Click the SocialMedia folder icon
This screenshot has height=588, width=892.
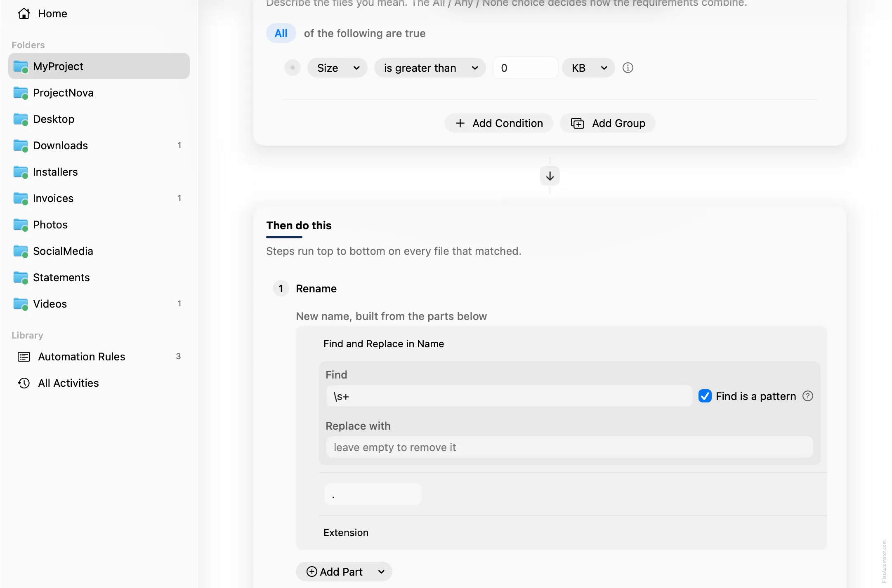point(21,252)
